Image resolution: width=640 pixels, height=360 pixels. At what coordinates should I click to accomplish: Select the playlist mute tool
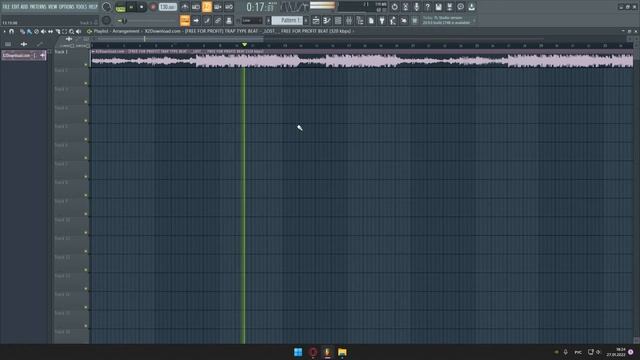coord(43,31)
